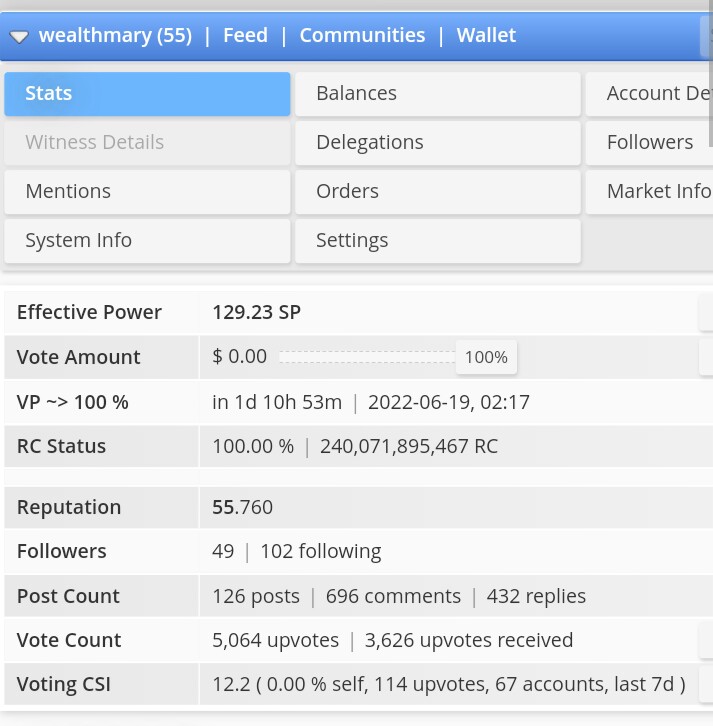Image resolution: width=713 pixels, height=726 pixels.
Task: Switch to the Balances tab
Action: (438, 94)
